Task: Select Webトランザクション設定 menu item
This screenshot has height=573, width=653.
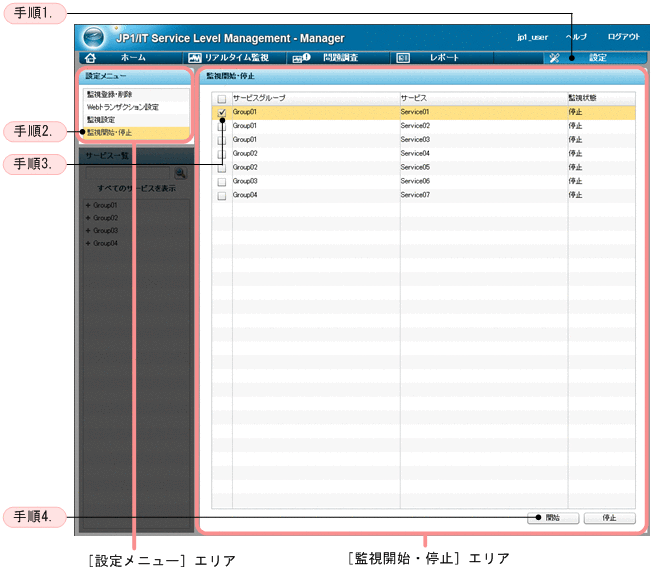Action: click(122, 107)
